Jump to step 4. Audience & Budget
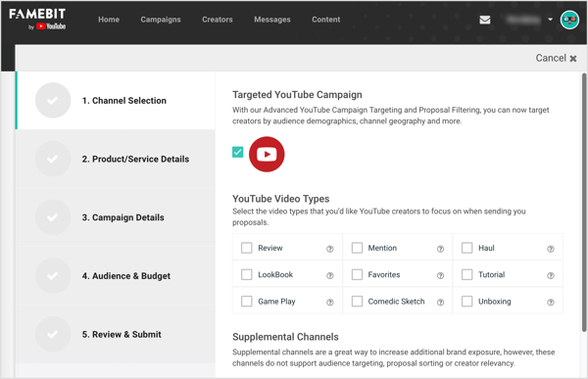 116,276
